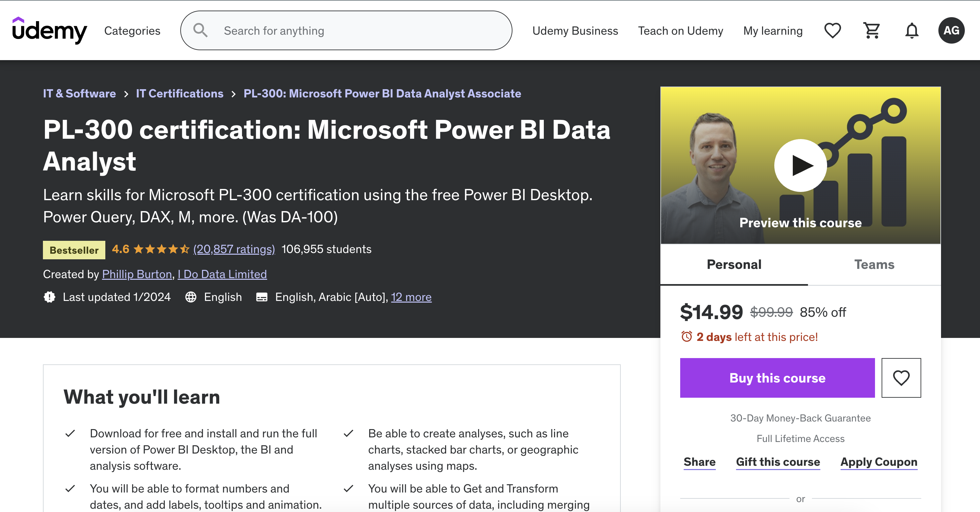Click the What you'll learn heading
980x512 pixels.
[x=142, y=397]
